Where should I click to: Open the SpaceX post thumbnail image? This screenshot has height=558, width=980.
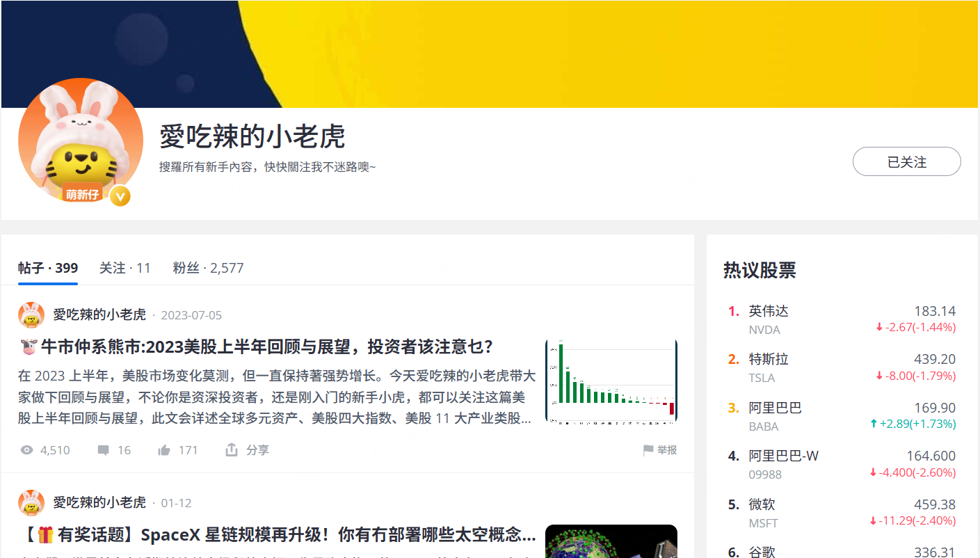pos(611,541)
